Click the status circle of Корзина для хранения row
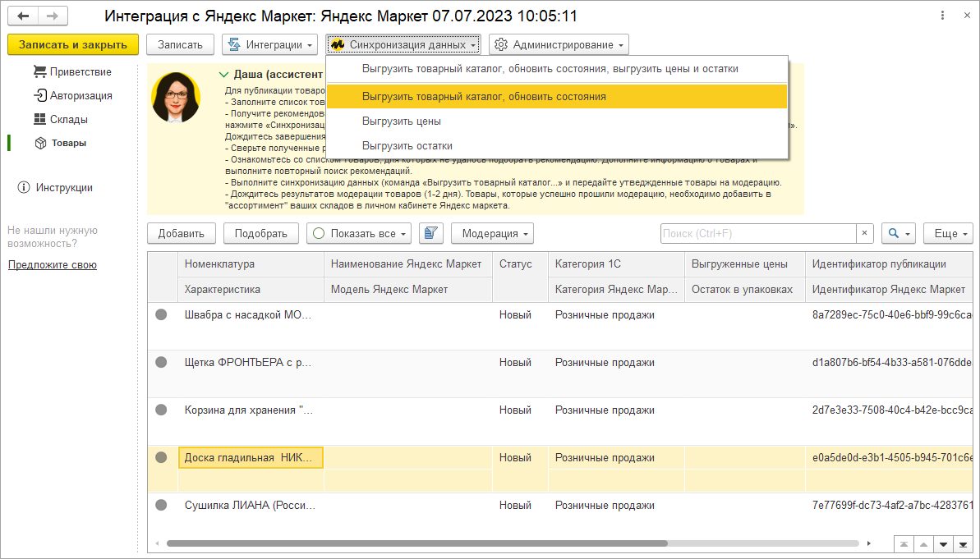The height and width of the screenshot is (559, 980). 161,410
